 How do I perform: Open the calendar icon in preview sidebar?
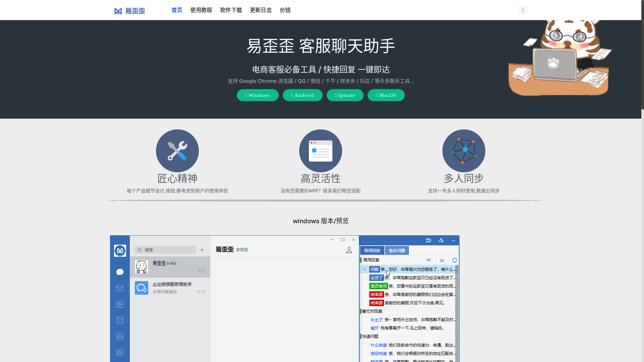pyautogui.click(x=120, y=320)
